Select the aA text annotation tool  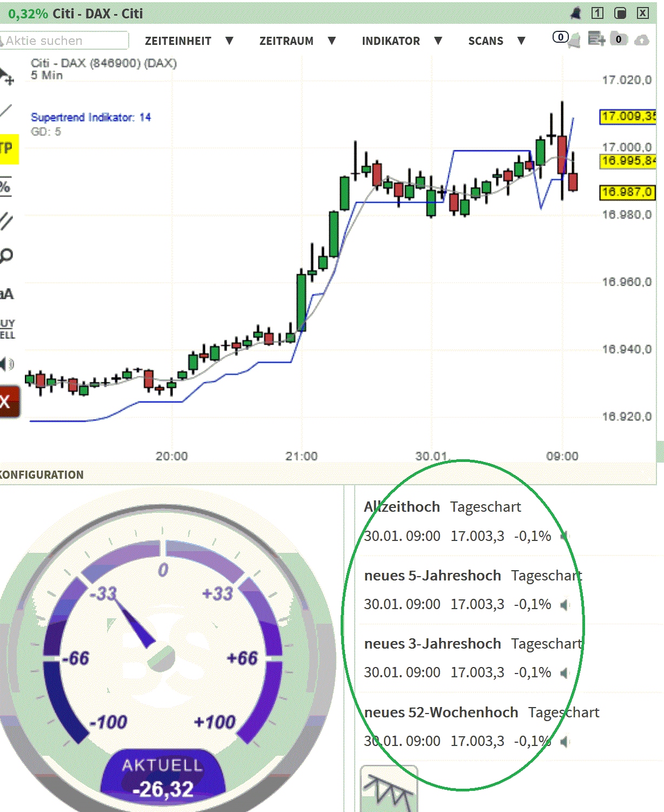6,294
